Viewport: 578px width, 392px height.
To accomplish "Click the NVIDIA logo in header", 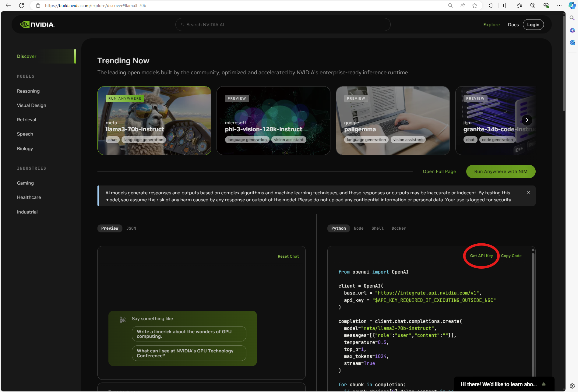I will tap(37, 25).
